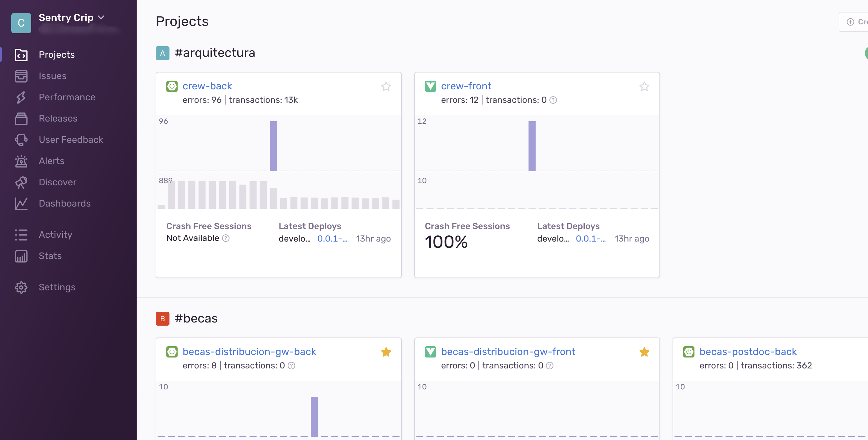Click the crew-back platform icon
The height and width of the screenshot is (440, 868).
172,86
